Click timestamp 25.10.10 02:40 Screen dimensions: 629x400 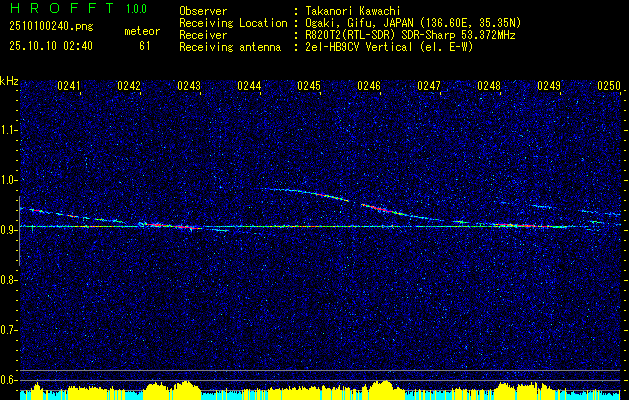51,46
